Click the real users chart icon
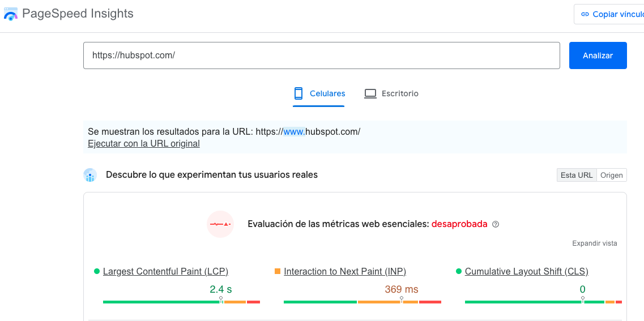Screen dimensions: 644x321 90,176
